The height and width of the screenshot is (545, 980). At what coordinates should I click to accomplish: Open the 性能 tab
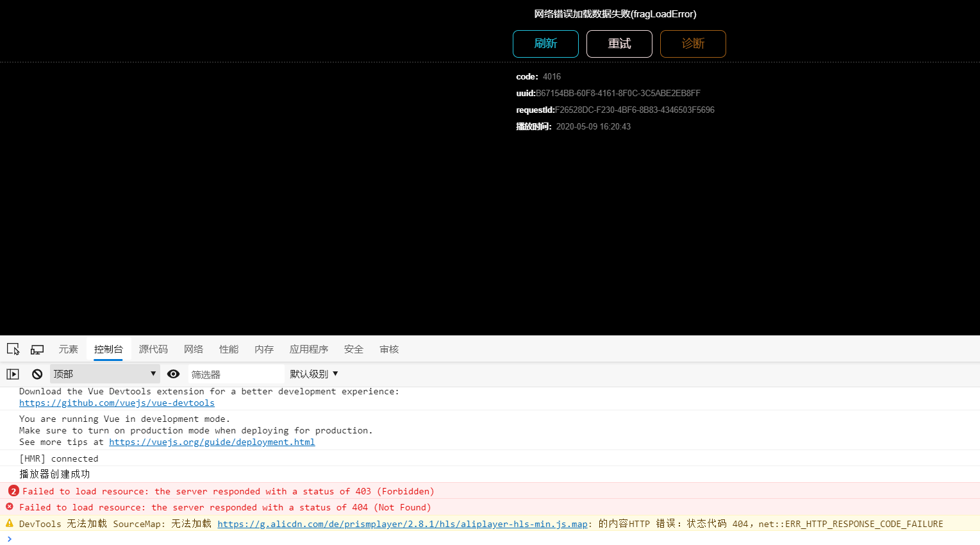click(x=228, y=349)
